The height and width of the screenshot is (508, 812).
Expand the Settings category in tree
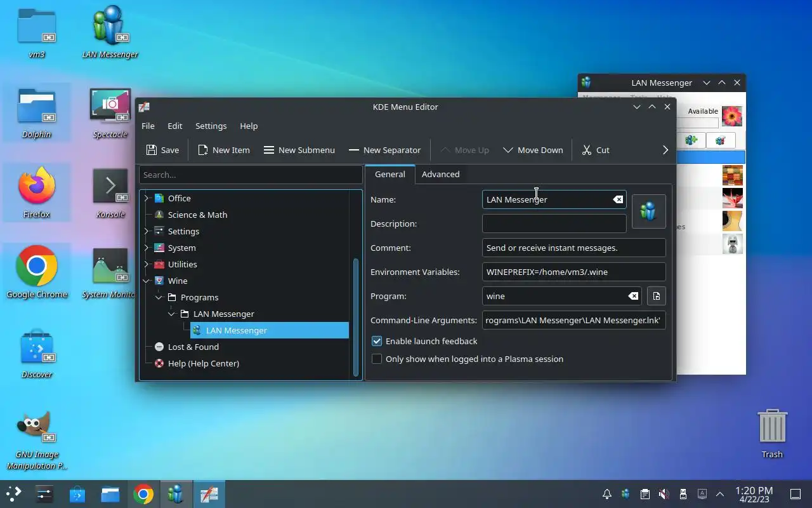point(147,231)
